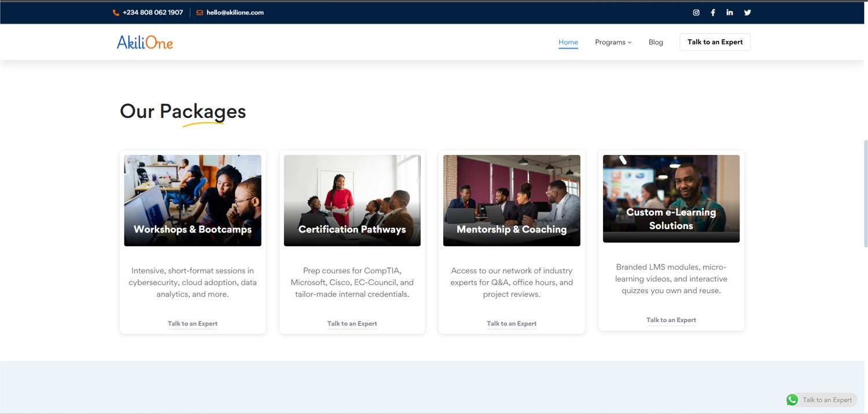Viewport: 868px width, 414px height.
Task: Open the Blog page
Action: [656, 42]
